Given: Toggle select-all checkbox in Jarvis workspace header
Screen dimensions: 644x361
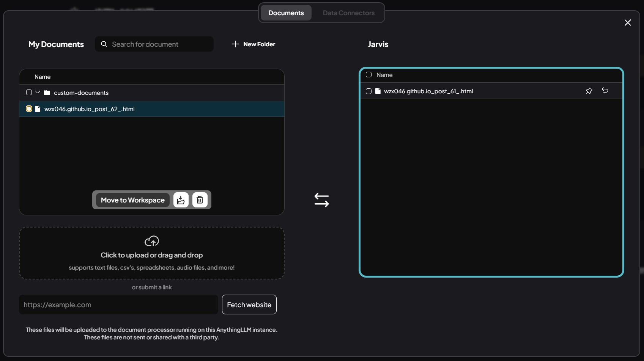Looking at the screenshot, I should [x=368, y=75].
